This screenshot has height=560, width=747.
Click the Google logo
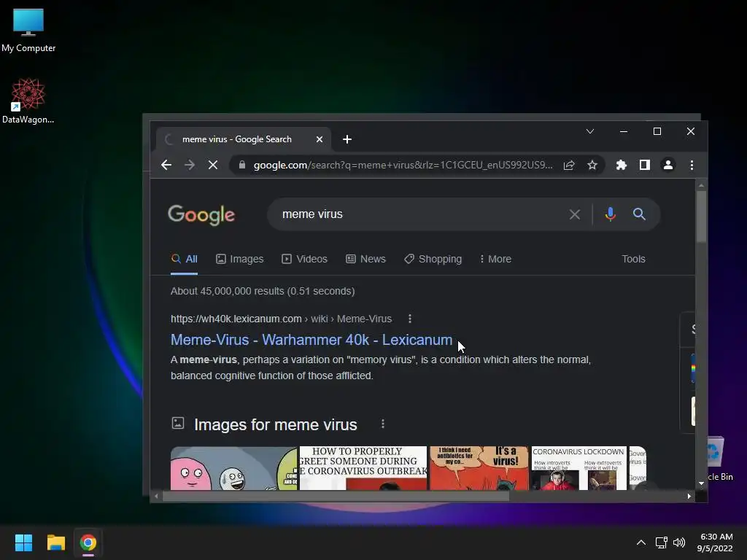click(201, 215)
